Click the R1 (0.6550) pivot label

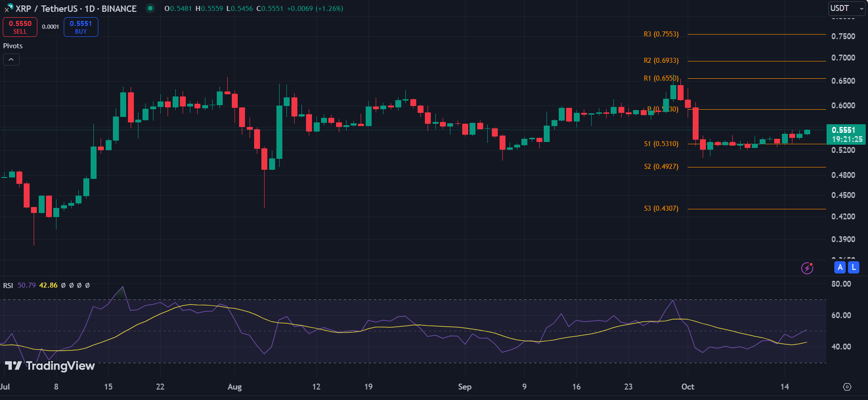661,78
